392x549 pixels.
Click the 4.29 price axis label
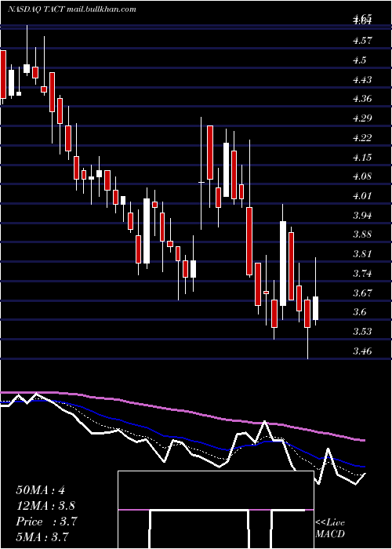tap(362, 118)
